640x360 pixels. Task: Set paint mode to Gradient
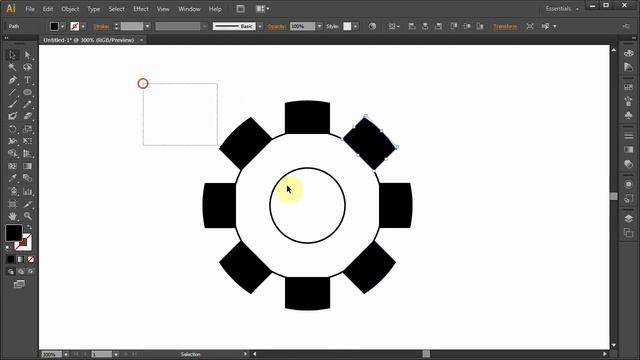(20, 259)
